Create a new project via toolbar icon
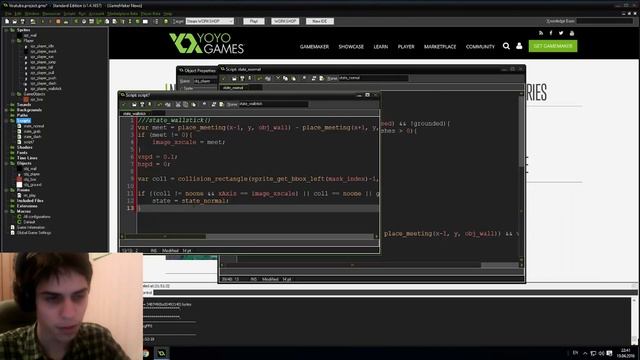640x360 pixels. (7, 21)
